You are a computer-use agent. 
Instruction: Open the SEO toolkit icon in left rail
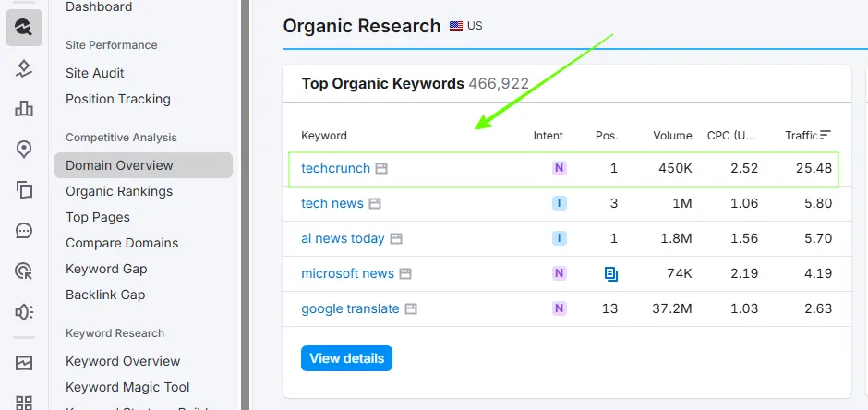point(24,27)
